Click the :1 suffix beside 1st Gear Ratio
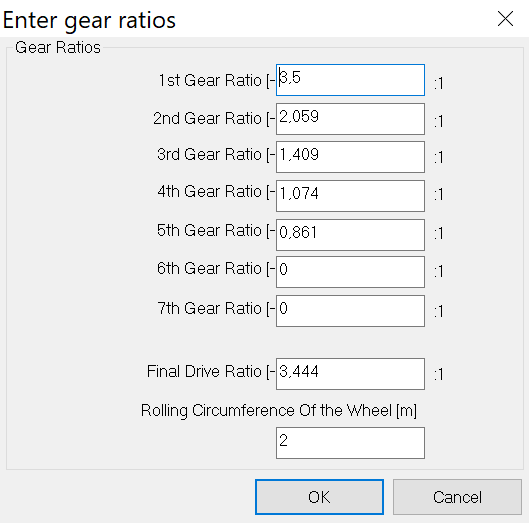Screen dimensions: 529x523 point(438,83)
